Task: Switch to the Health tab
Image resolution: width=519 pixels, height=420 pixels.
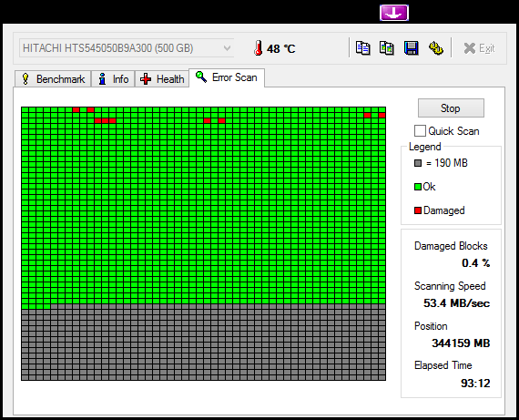Action: click(162, 79)
